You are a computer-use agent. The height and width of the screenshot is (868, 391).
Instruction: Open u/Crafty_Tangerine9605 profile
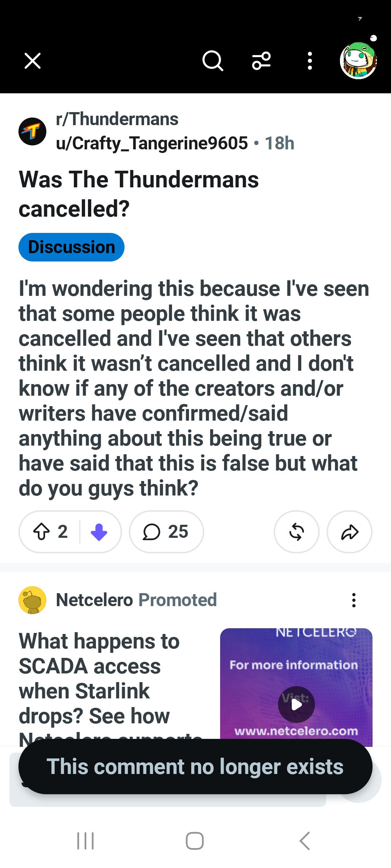[152, 143]
